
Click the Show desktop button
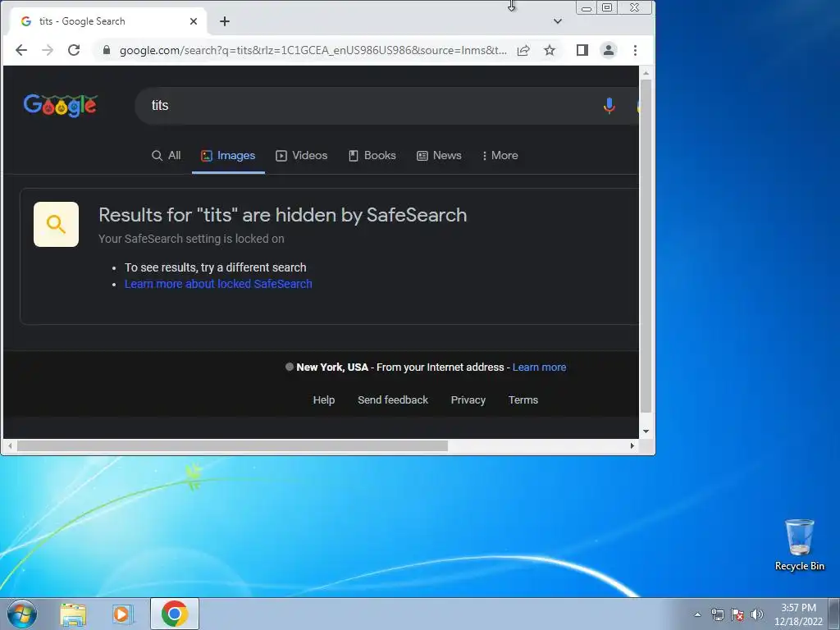(x=834, y=614)
